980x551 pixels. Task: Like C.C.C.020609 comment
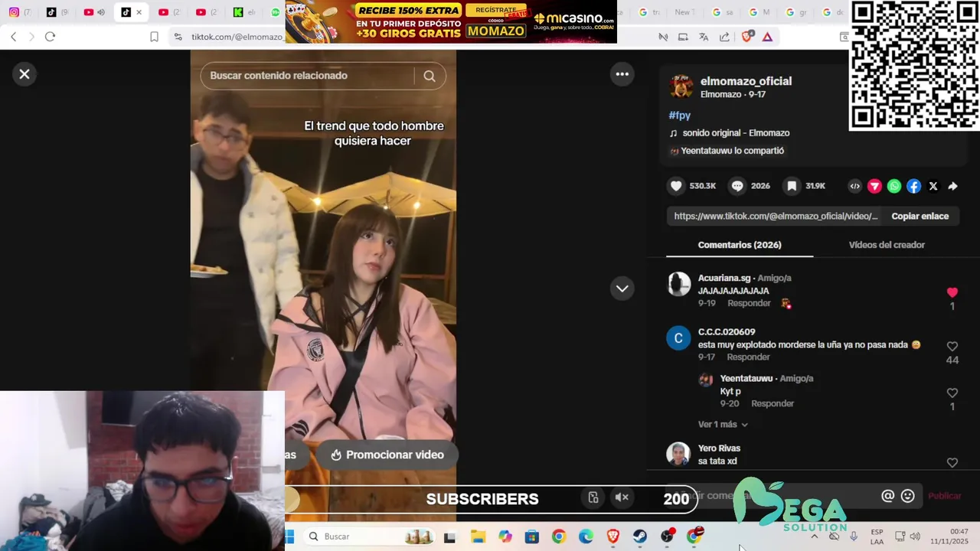tap(952, 347)
